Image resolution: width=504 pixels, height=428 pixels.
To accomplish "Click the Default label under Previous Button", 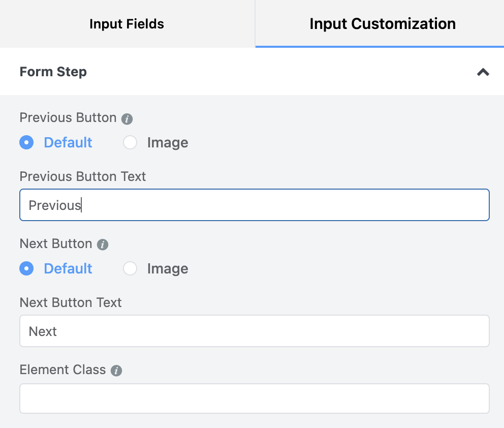I will point(68,142).
